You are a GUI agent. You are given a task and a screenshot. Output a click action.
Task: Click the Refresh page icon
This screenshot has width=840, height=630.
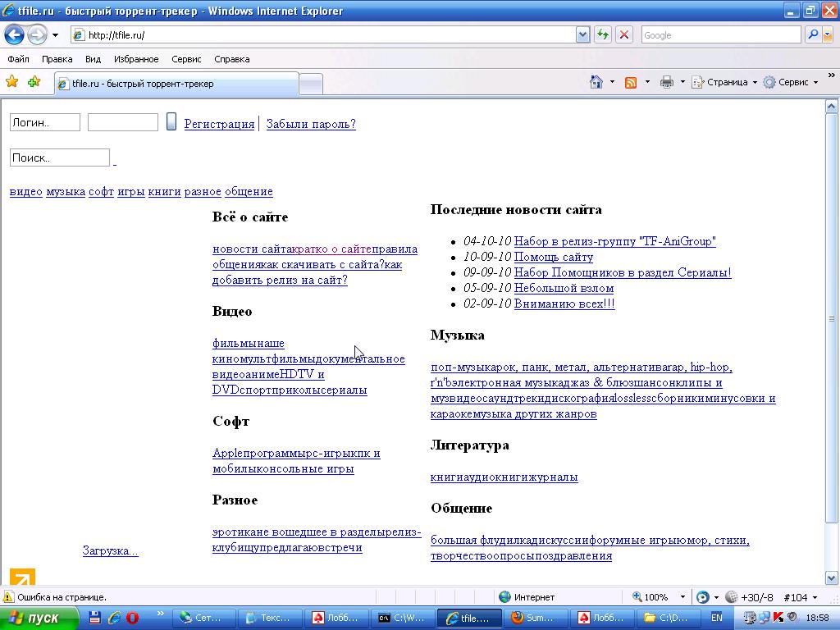coord(603,35)
